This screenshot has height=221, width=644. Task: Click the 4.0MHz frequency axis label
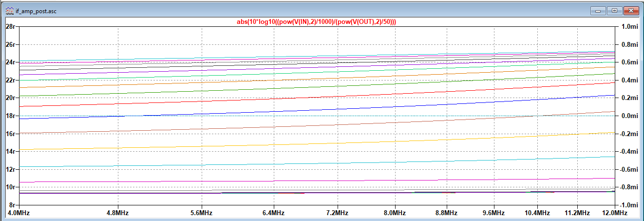click(x=19, y=213)
